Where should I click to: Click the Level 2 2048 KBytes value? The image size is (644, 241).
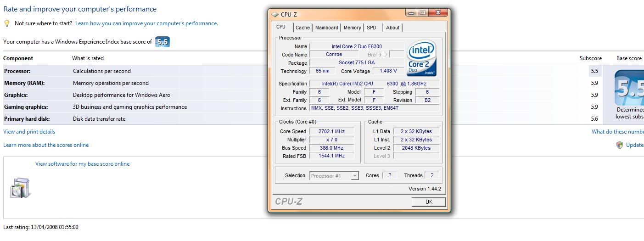tap(416, 148)
